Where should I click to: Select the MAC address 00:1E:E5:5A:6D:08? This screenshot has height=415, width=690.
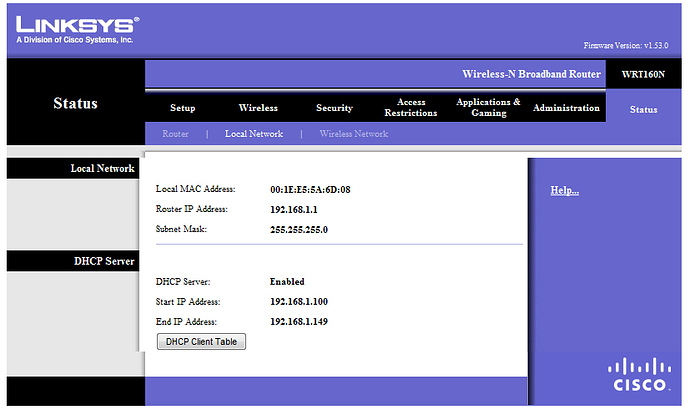click(310, 190)
